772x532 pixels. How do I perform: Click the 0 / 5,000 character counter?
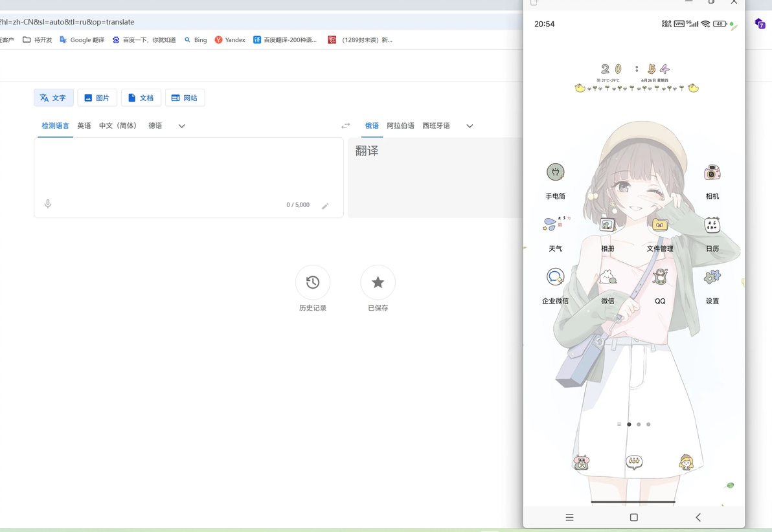coord(298,205)
